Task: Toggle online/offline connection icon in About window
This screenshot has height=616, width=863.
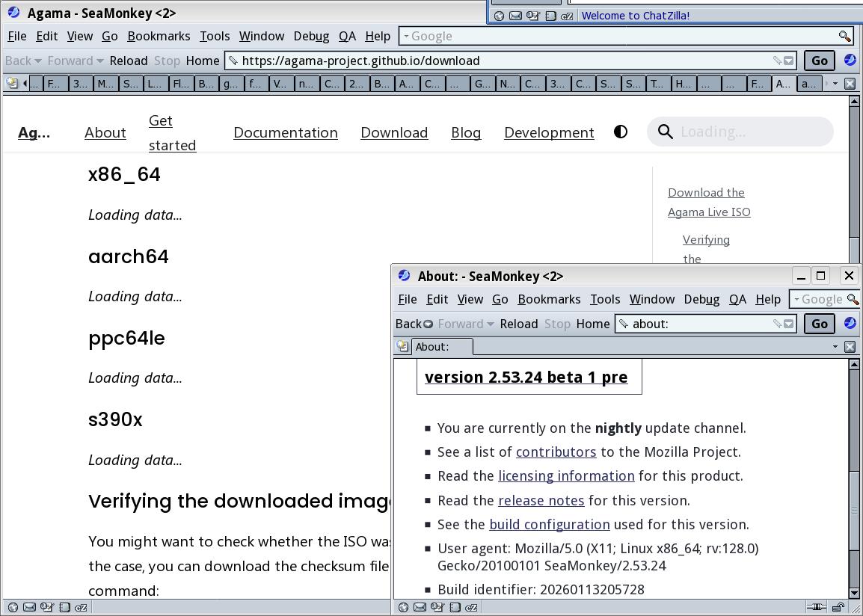Action: coord(815,607)
